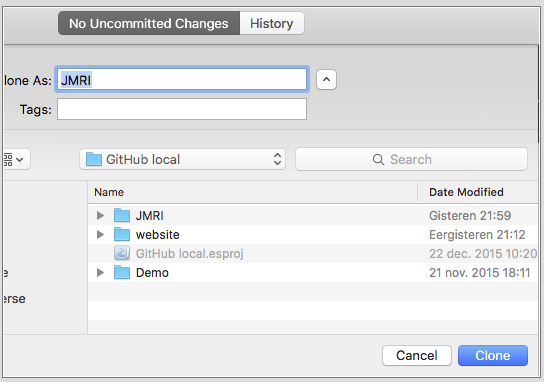Click the Clone As name field
The width and height of the screenshot is (544, 382).
(x=182, y=79)
